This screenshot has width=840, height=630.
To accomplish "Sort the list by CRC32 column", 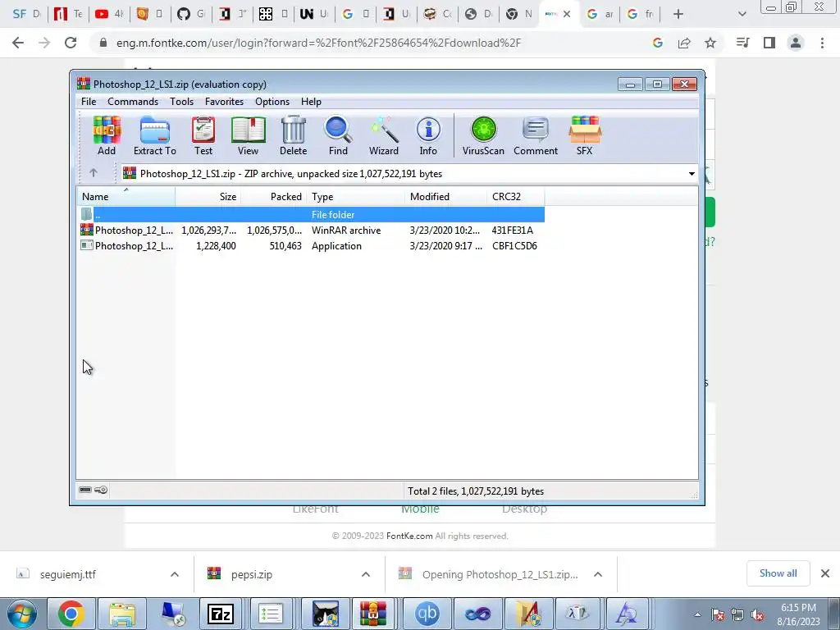I will (x=515, y=197).
